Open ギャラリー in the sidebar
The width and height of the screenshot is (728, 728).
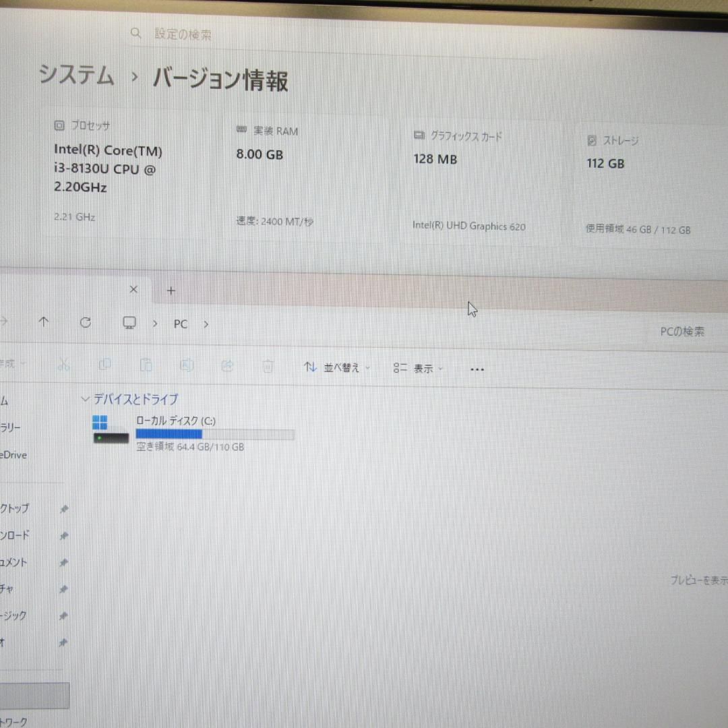(x=10, y=427)
